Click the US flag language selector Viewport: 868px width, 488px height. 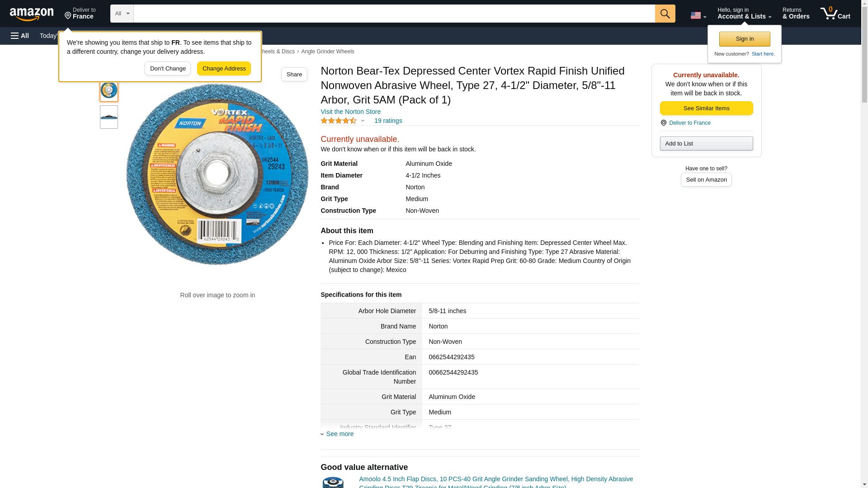point(698,15)
